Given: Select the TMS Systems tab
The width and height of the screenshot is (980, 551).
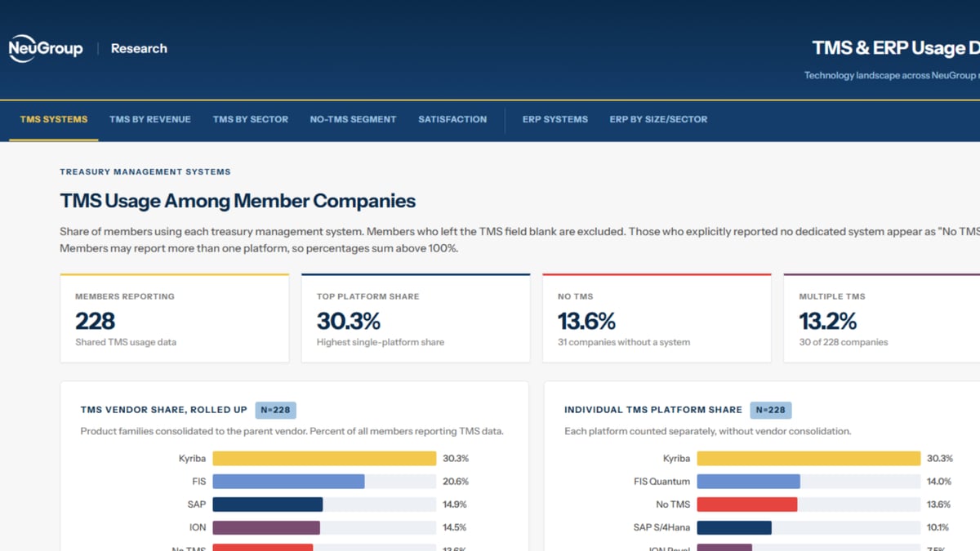Looking at the screenshot, I should [54, 119].
